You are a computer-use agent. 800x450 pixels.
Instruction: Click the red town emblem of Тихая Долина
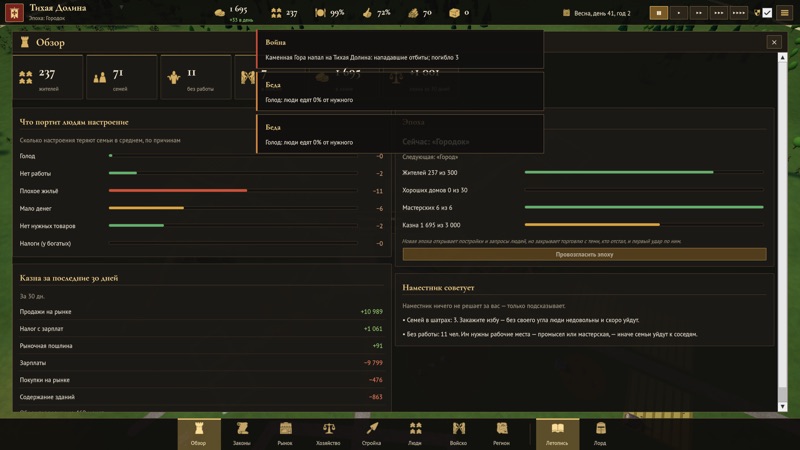pos(14,13)
